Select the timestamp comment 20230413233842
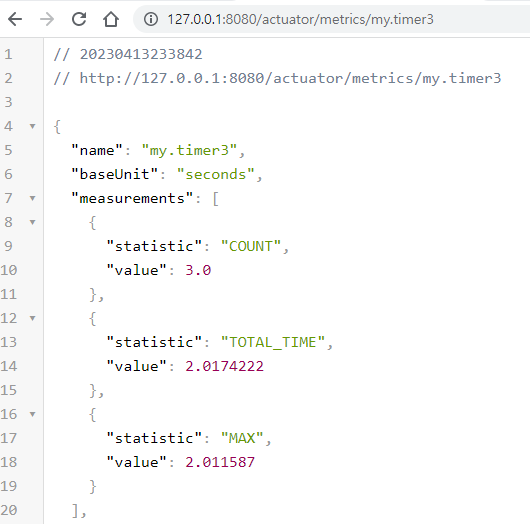The image size is (530, 524). (x=141, y=54)
